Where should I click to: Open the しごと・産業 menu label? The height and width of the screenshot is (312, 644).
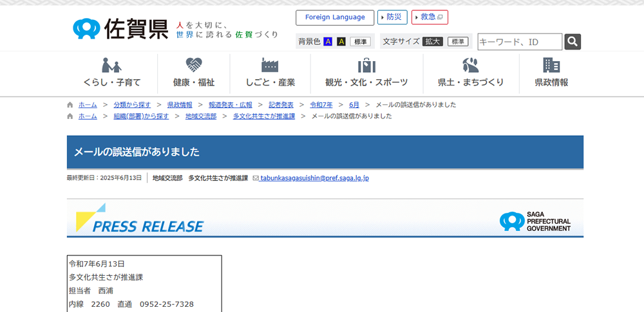pos(270,82)
